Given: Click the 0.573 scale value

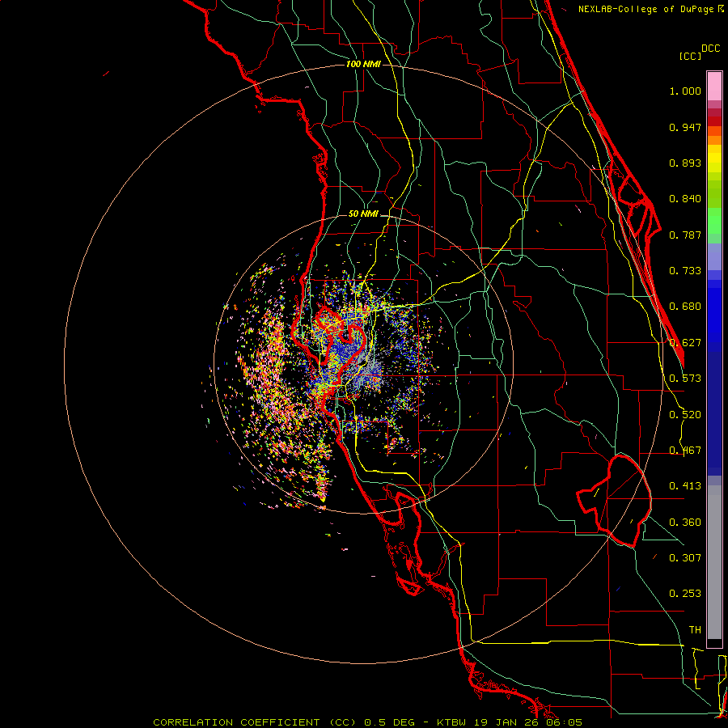Looking at the screenshot, I should coord(685,379).
